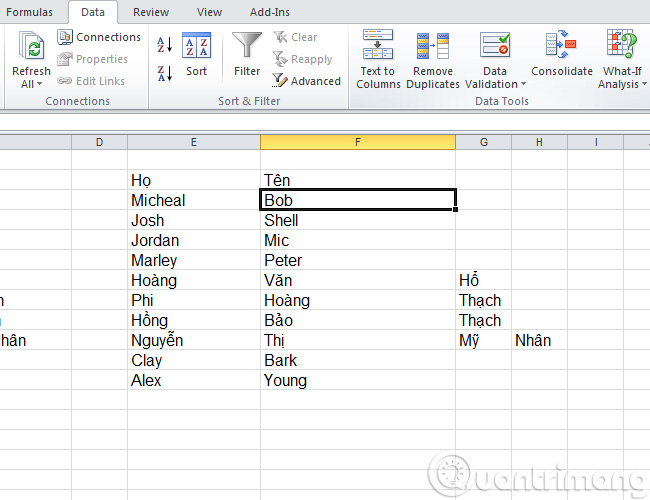Click the Remove Duplicates label
The height and width of the screenshot is (500, 650).
click(x=433, y=78)
